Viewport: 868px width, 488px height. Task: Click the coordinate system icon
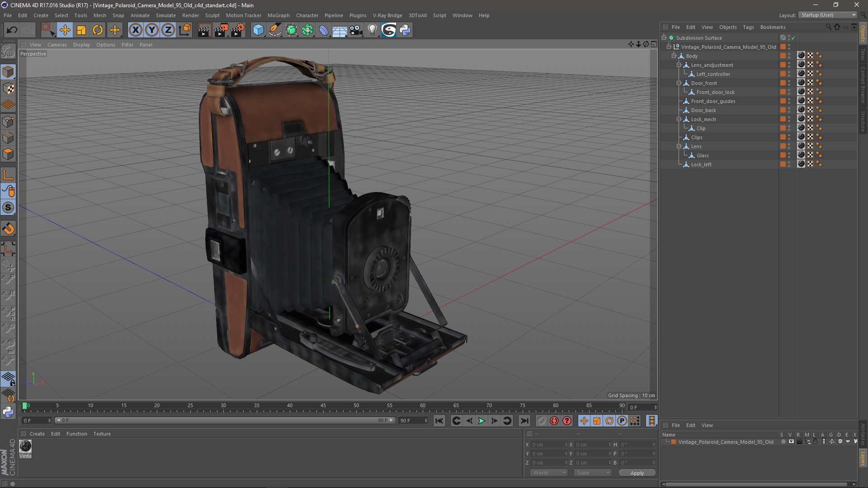pos(185,30)
